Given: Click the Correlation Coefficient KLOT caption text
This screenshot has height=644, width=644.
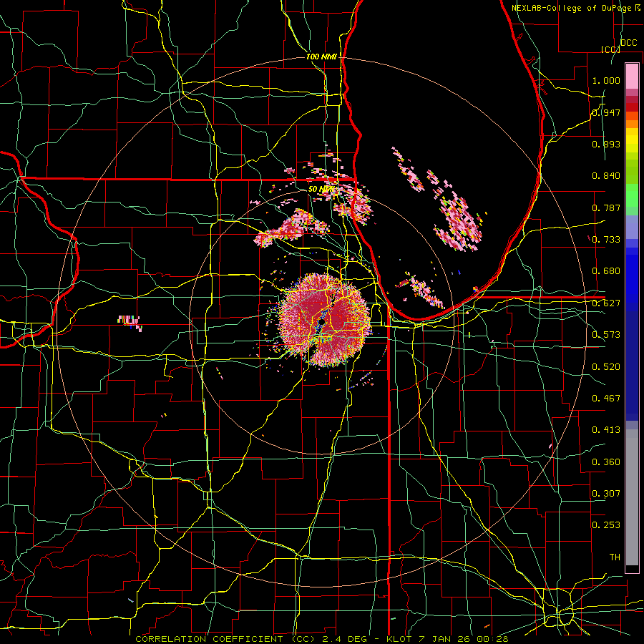Looking at the screenshot, I should [x=322, y=639].
